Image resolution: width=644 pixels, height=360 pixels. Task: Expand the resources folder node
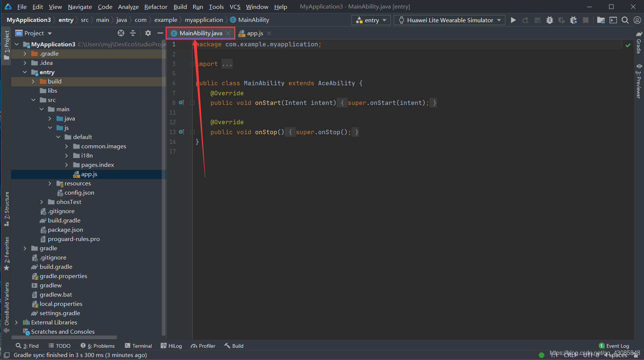pyautogui.click(x=50, y=184)
